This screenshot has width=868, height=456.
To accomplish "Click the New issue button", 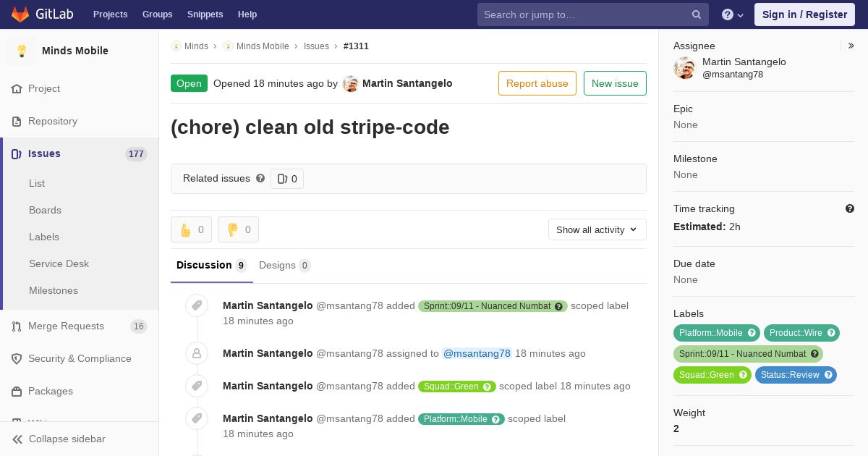I will 615,83.
